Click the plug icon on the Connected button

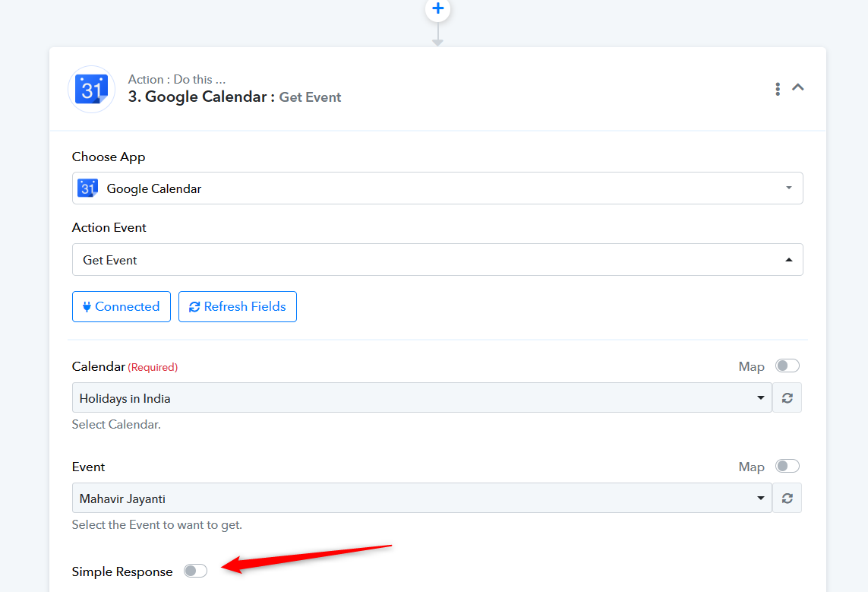(x=87, y=307)
